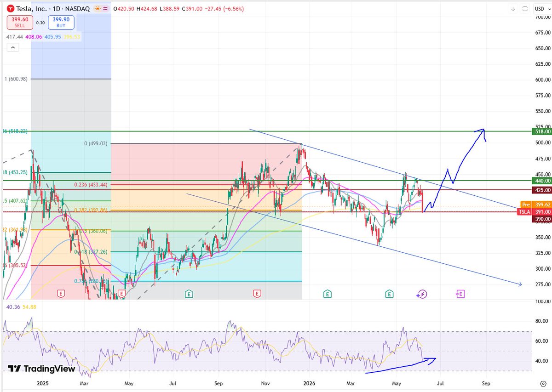
Task: Click the 425.00 dark red price label
Action: pos(542,190)
